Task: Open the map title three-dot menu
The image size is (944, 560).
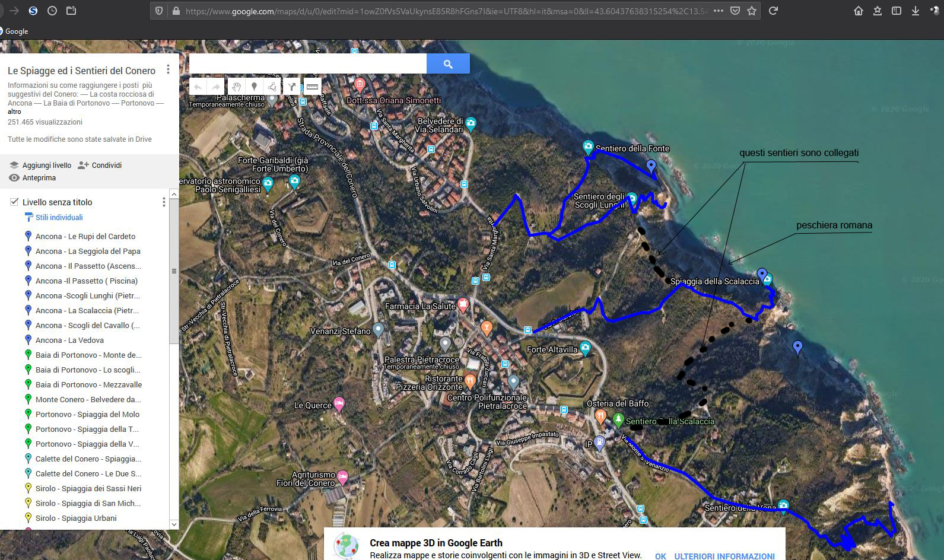Action: (x=168, y=69)
